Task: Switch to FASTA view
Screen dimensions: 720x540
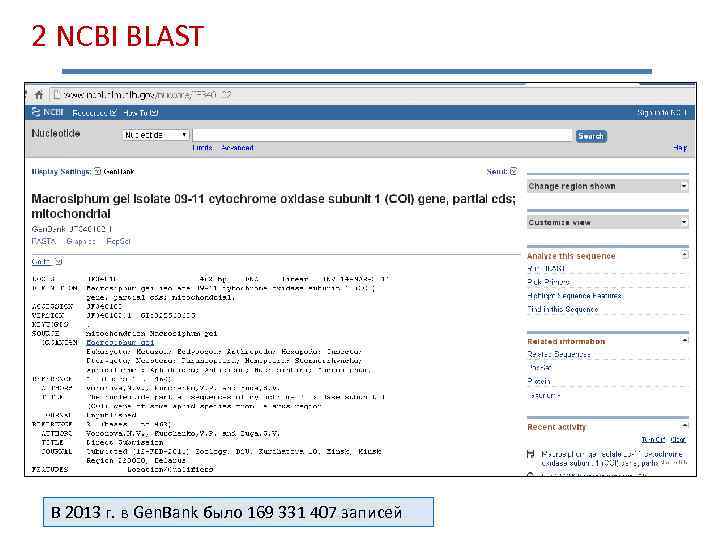Action: [44, 241]
